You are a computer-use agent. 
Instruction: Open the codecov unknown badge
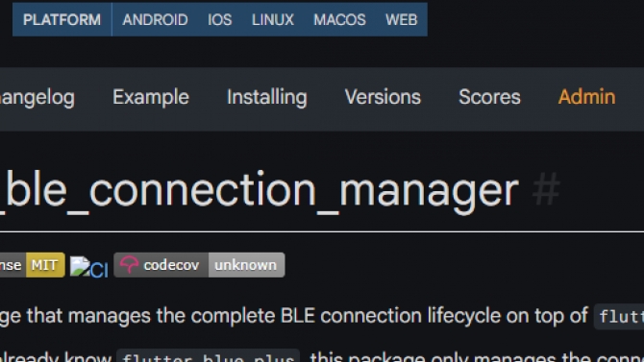(199, 265)
